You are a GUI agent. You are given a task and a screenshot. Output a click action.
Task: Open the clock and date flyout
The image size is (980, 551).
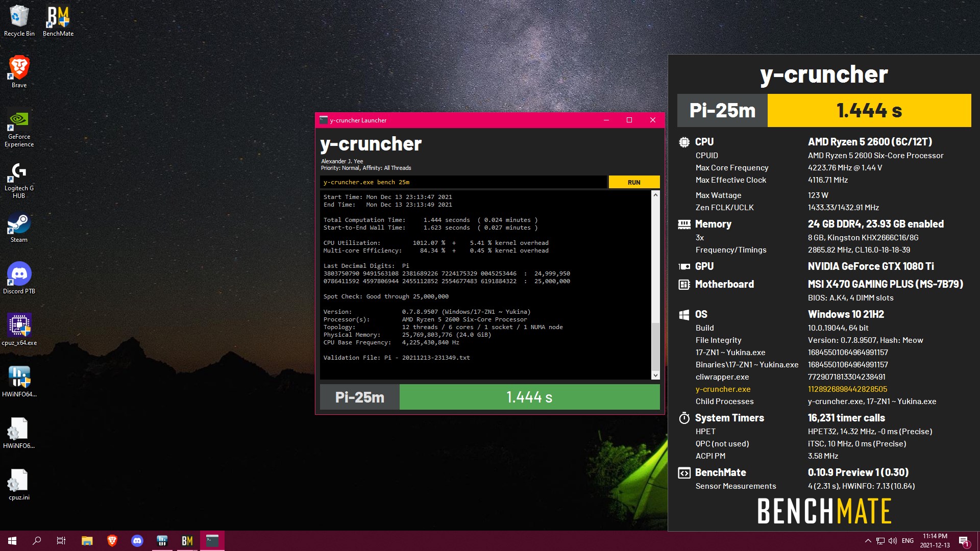pyautogui.click(x=935, y=541)
